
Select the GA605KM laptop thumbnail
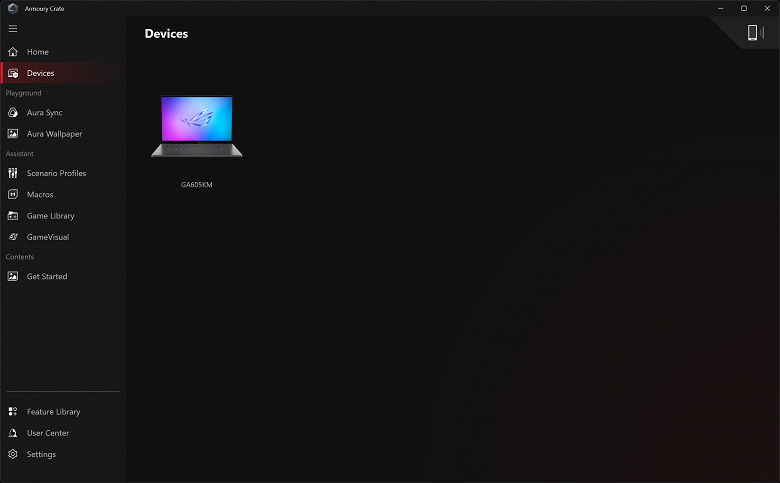pos(196,126)
